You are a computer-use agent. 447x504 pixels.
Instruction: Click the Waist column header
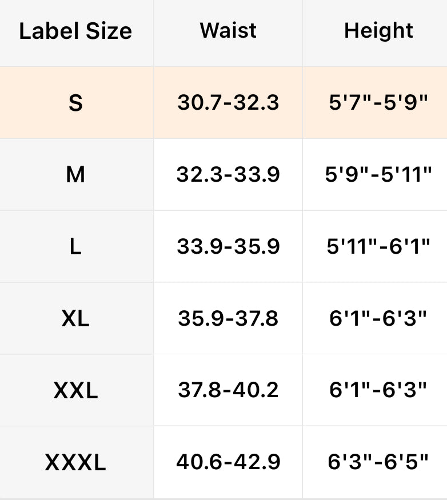(x=228, y=31)
